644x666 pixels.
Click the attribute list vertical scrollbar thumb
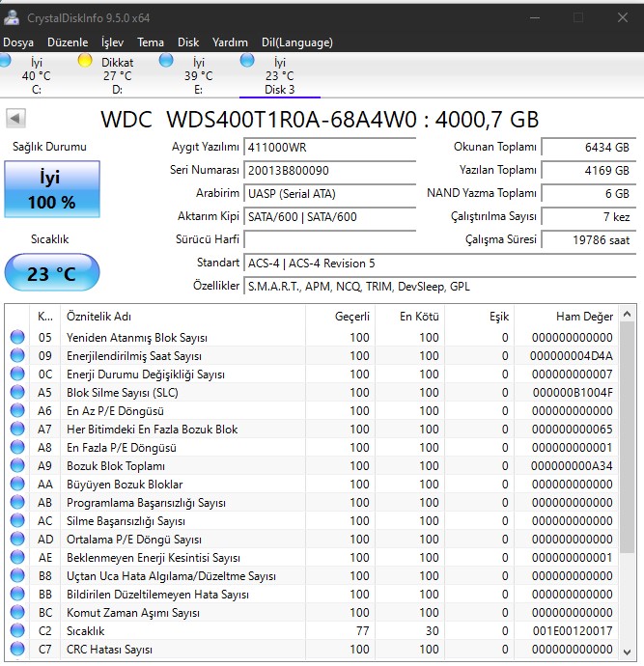(x=627, y=437)
